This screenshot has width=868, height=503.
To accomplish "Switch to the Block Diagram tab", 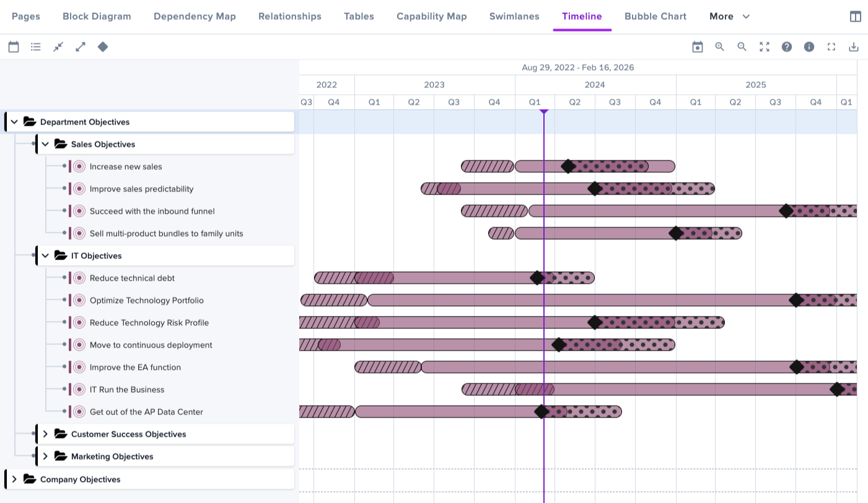I will click(x=97, y=16).
